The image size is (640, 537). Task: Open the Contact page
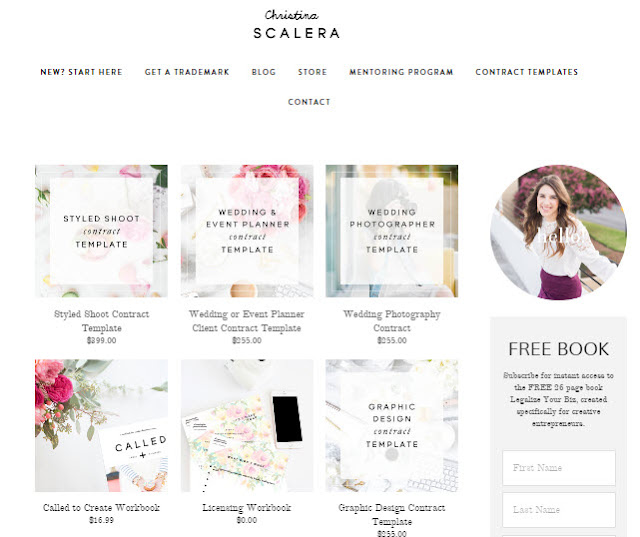(x=309, y=102)
